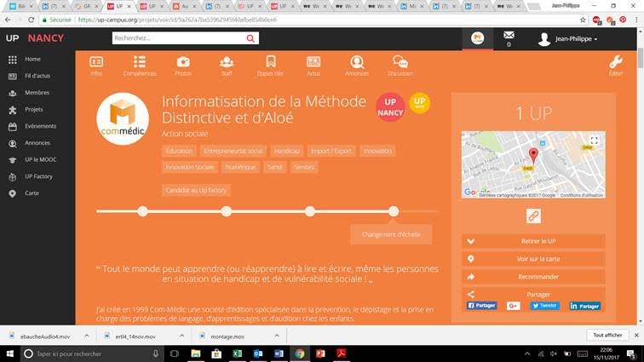644x362 pixels.
Task: Open Fil d'actus in sidebar
Action: (37, 76)
